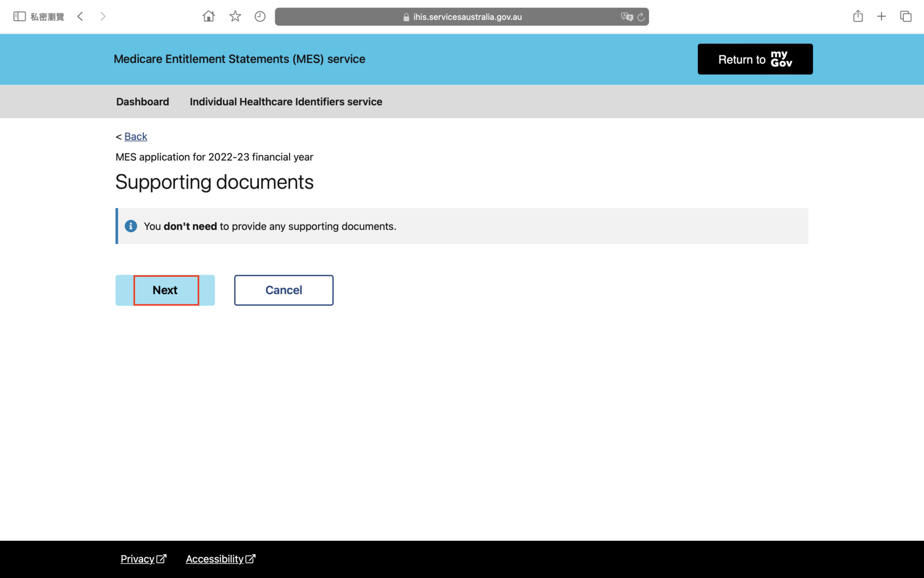Click the bookmark star icon
Screen dimensions: 924x578
tap(235, 17)
